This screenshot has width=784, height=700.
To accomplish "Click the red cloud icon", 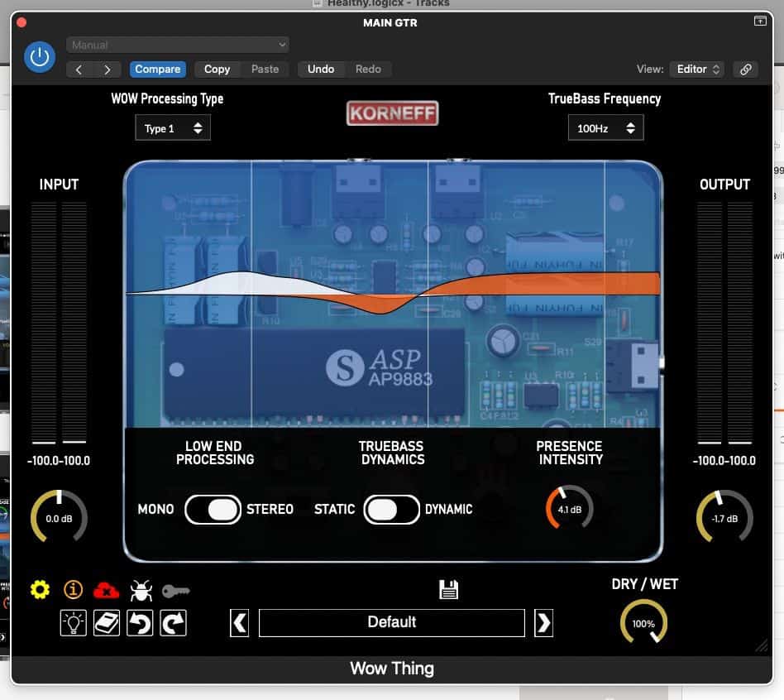I will click(x=106, y=591).
